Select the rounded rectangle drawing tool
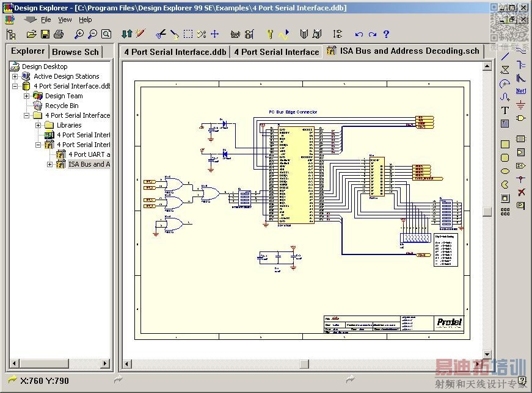The image size is (532, 393). click(505, 157)
